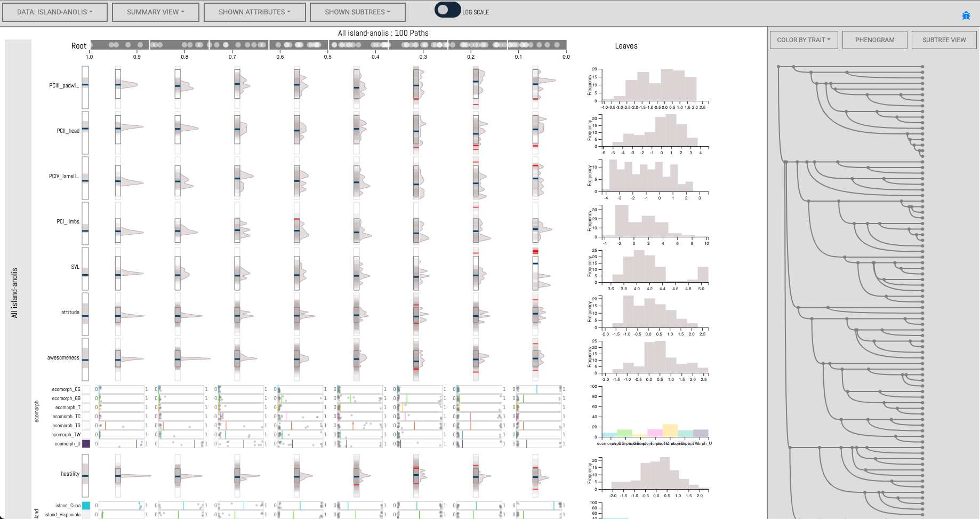980x519 pixels.
Task: Switch to SUBTREE VIEW
Action: [x=944, y=40]
